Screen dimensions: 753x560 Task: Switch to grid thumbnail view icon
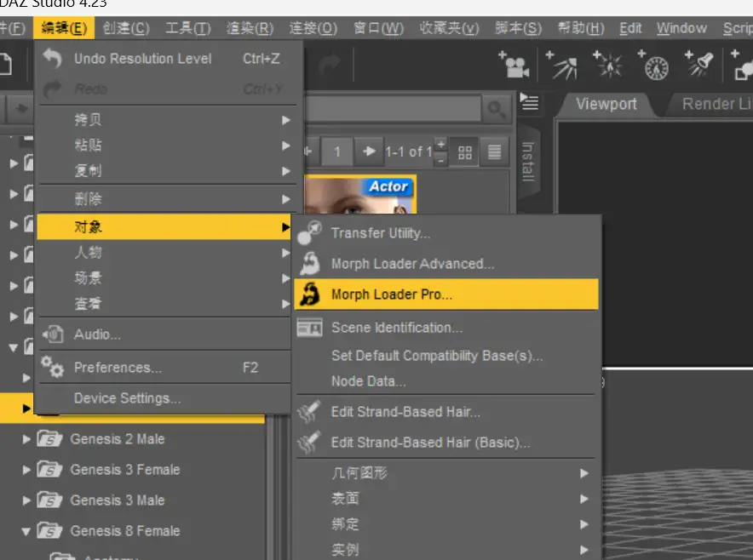[465, 152]
